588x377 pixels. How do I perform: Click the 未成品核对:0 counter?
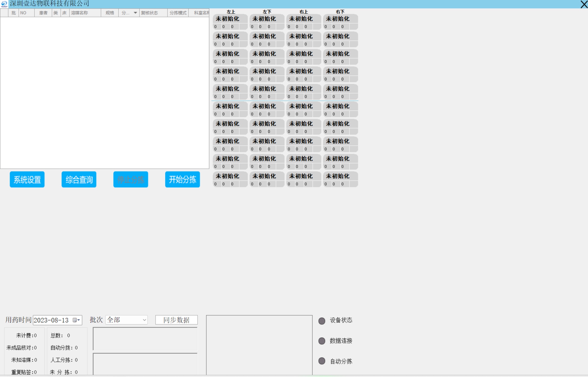[21, 348]
